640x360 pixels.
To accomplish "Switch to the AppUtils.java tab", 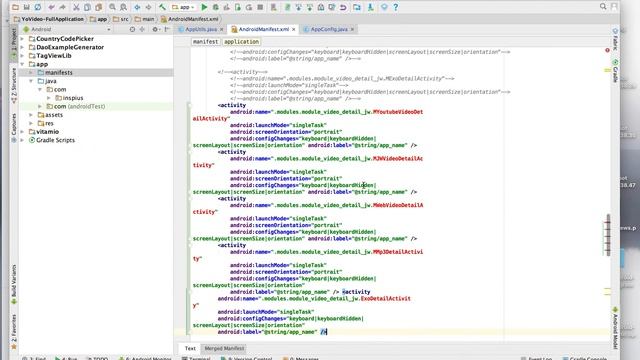I will coord(201,29).
